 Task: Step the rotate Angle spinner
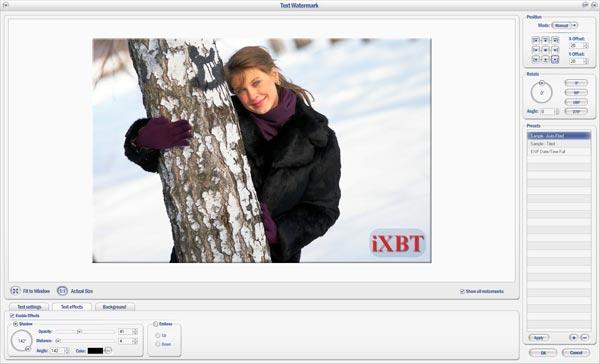click(x=557, y=111)
